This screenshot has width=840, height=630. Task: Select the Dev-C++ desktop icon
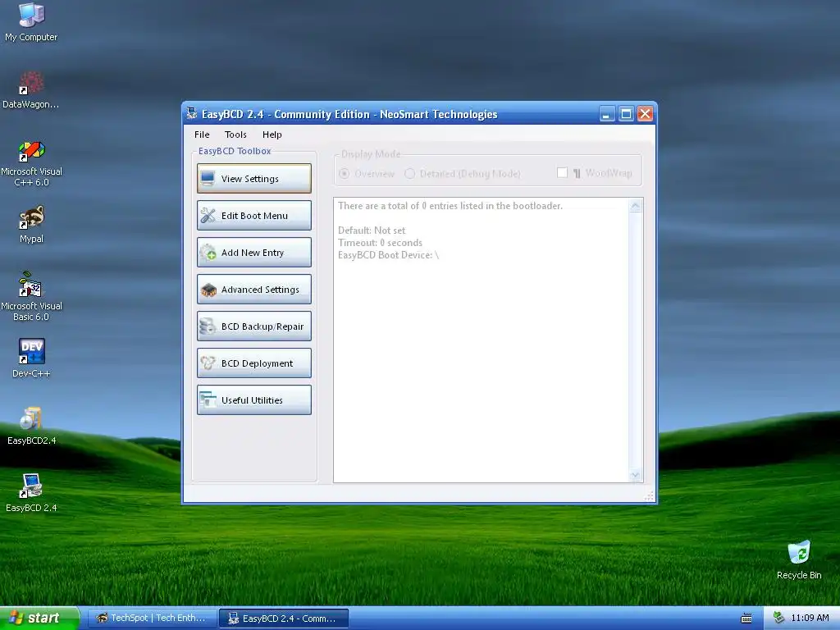click(31, 358)
